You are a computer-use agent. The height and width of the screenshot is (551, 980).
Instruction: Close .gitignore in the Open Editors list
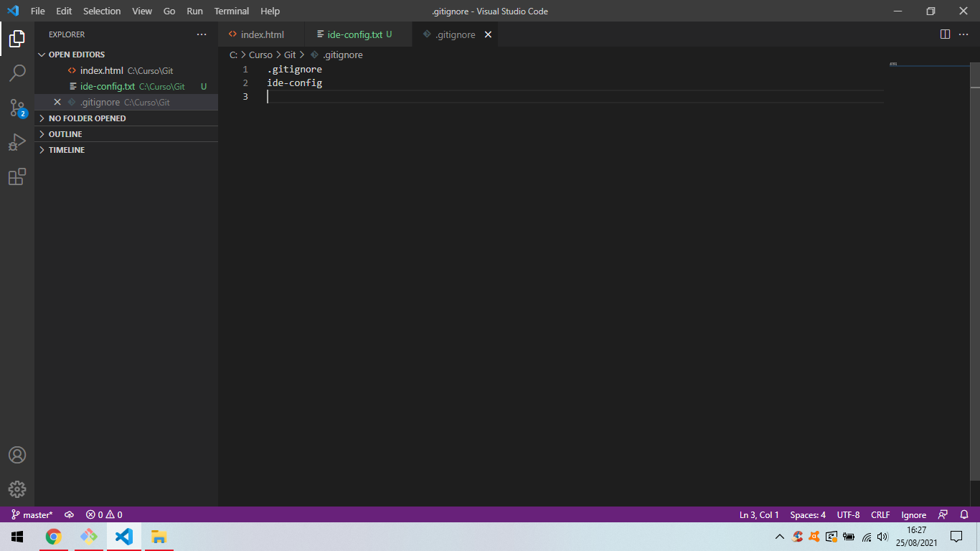57,102
